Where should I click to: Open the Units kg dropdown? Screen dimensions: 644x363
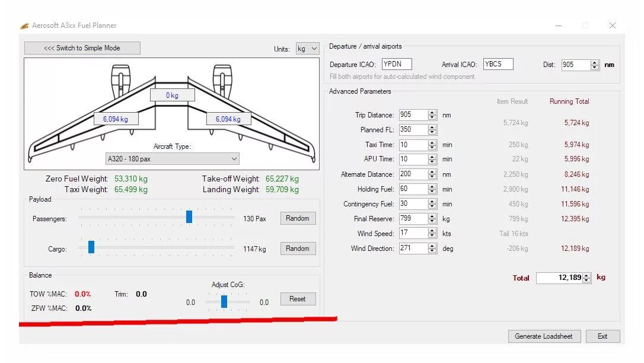[x=307, y=49]
